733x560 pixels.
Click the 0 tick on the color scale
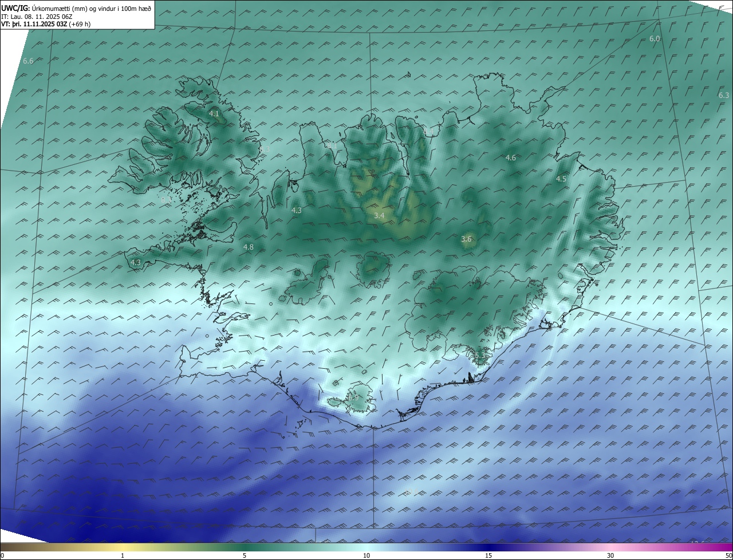[x=2, y=555]
